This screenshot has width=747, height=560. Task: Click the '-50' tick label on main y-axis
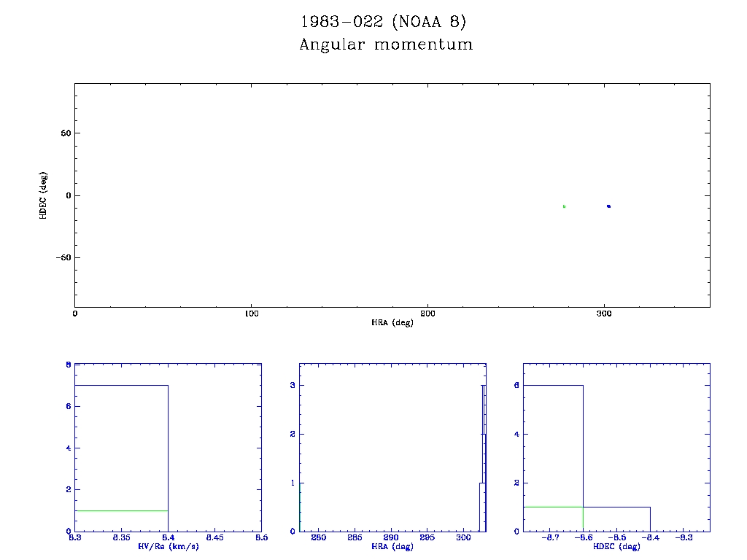[63, 257]
